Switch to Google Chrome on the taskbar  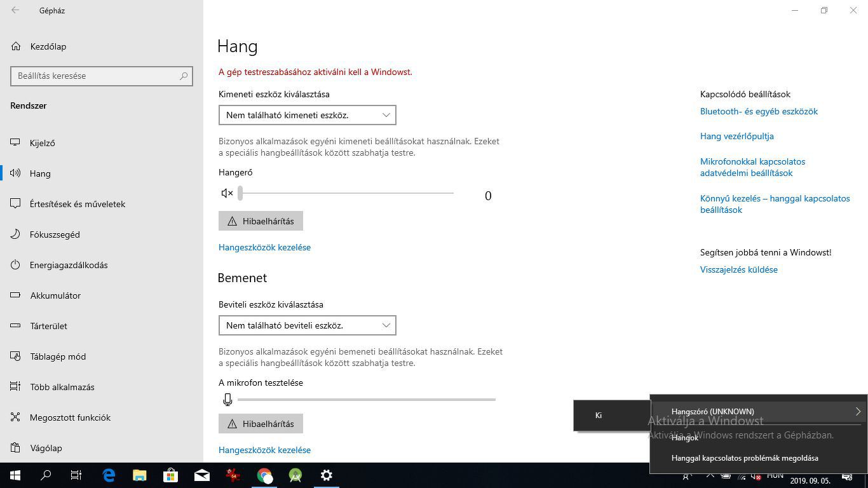[x=264, y=475]
